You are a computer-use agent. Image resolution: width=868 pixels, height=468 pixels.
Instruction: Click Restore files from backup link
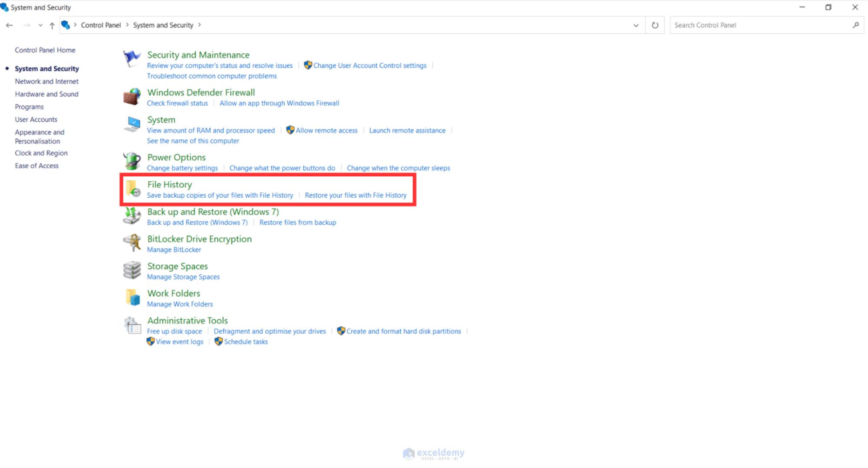(x=298, y=222)
